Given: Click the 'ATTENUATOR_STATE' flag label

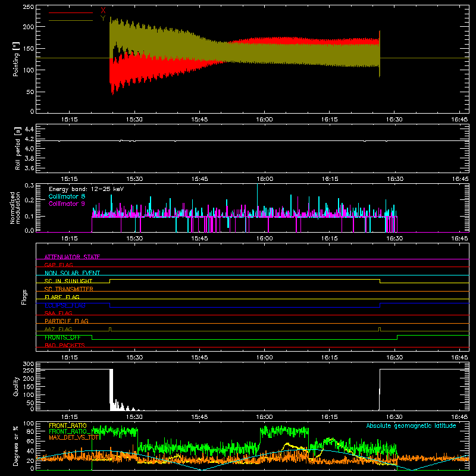Looking at the screenshot, I should click(72, 257).
